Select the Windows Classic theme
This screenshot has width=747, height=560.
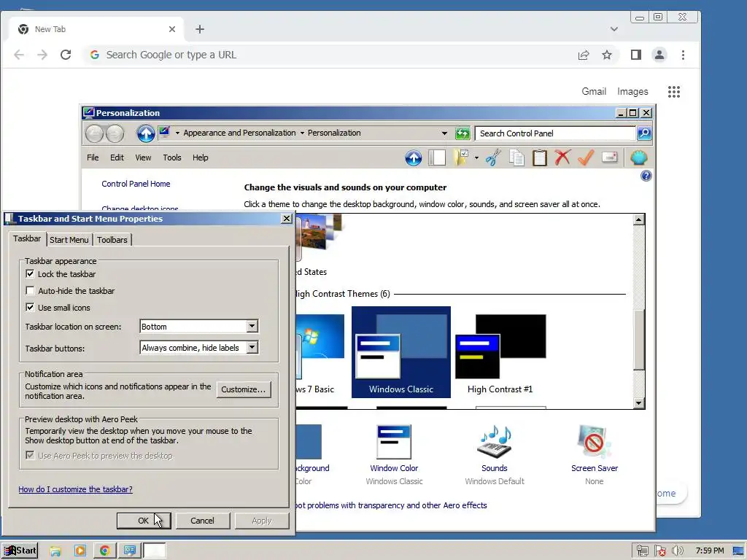coord(401,352)
